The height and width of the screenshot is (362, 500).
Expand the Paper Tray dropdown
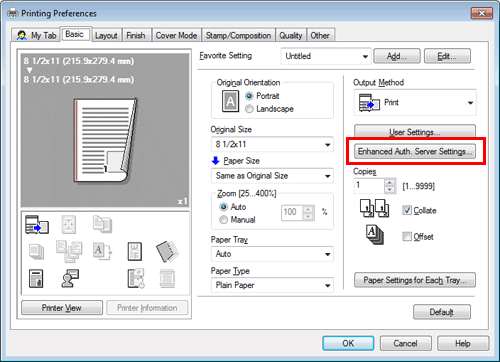[272, 254]
